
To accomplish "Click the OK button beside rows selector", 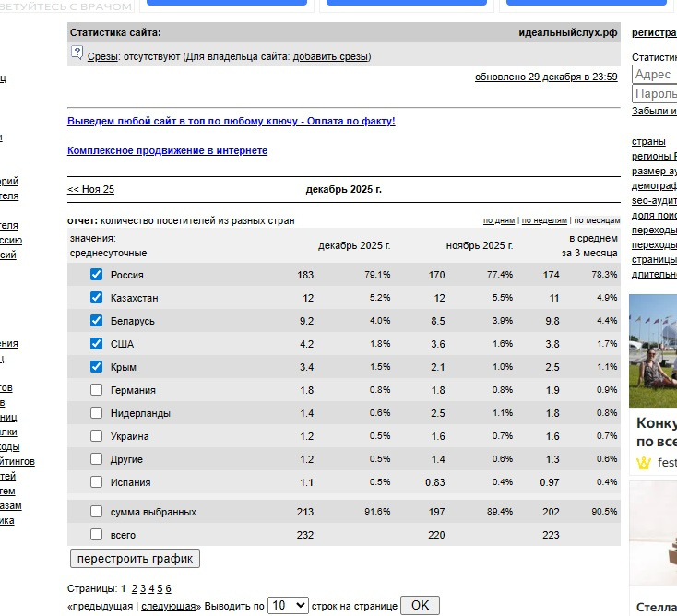I will coord(420,605).
